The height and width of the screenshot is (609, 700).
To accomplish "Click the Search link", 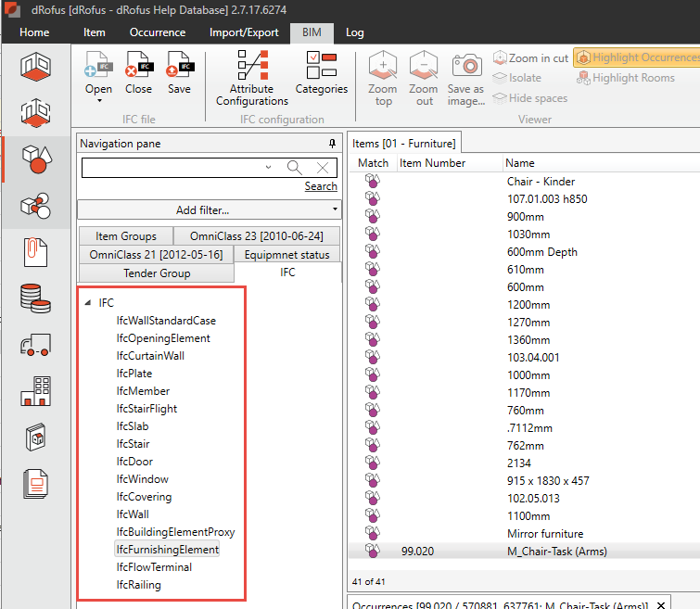I will point(321,186).
